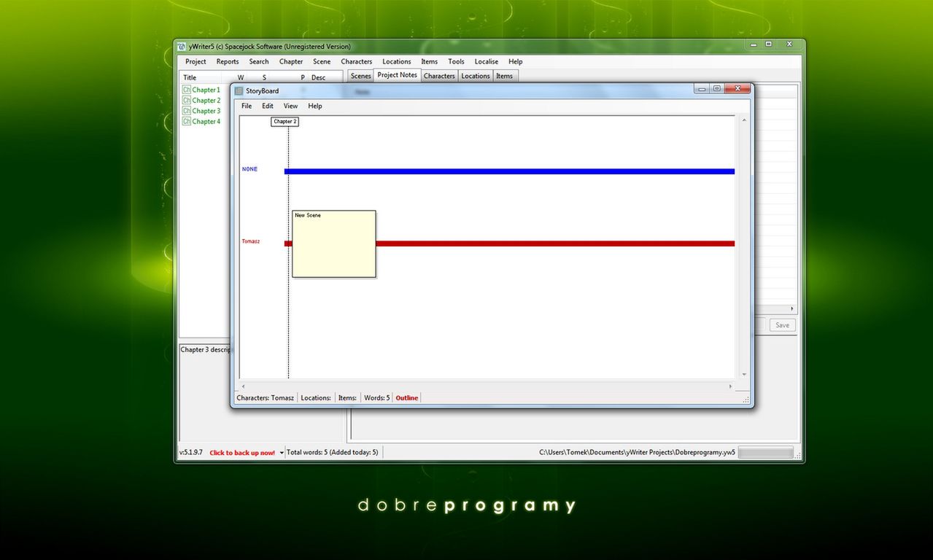Open the StoryBoard Help menu

tap(314, 106)
